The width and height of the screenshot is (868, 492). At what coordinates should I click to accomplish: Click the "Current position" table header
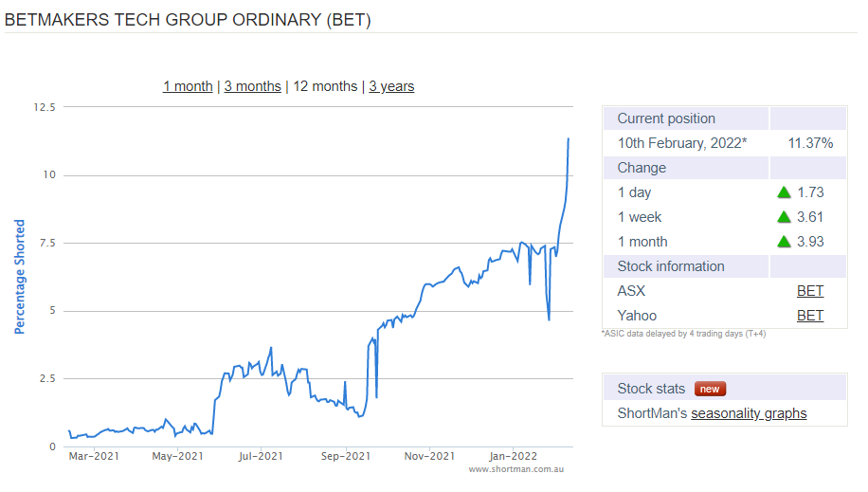666,118
